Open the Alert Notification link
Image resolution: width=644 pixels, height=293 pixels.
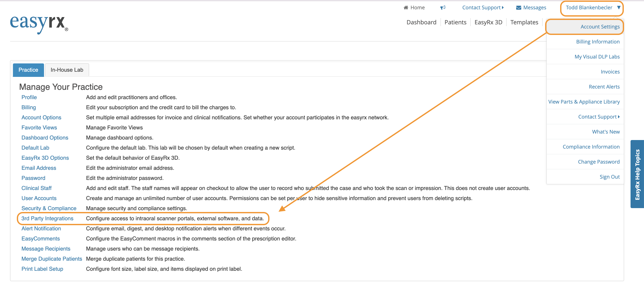pos(41,229)
